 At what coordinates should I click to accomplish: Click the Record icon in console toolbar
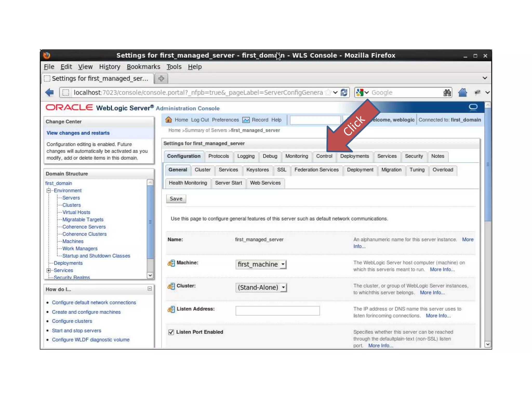click(246, 120)
